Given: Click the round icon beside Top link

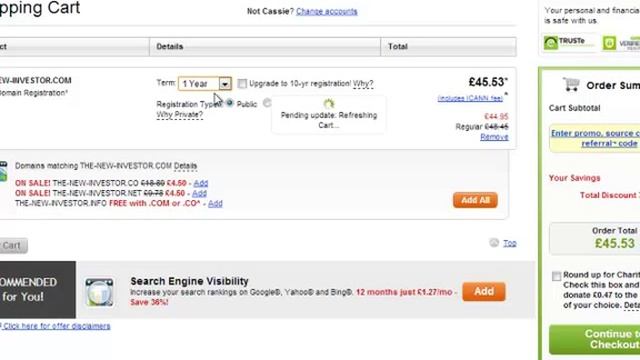Looking at the screenshot, I should tap(494, 243).
